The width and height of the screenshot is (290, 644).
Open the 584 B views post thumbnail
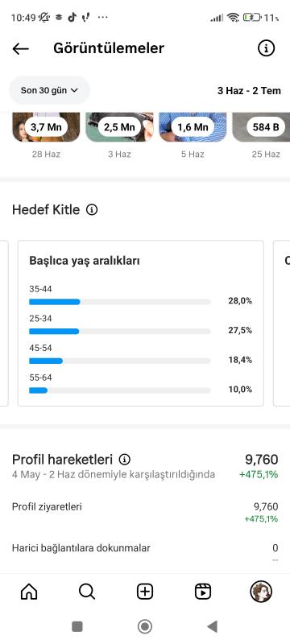[261, 127]
